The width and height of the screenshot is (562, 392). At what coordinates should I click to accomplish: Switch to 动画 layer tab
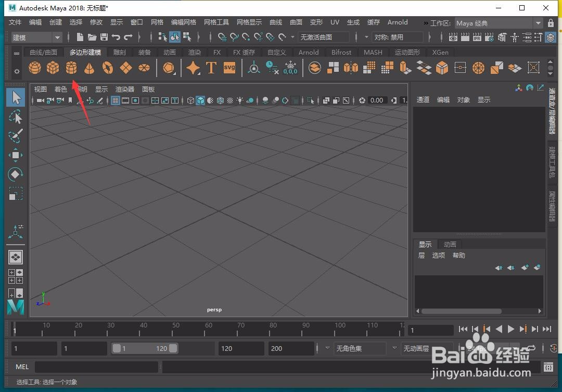tap(450, 244)
